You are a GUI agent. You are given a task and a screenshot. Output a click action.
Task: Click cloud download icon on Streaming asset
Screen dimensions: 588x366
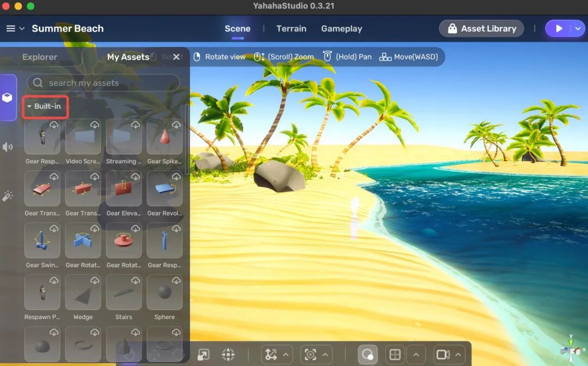pos(136,125)
